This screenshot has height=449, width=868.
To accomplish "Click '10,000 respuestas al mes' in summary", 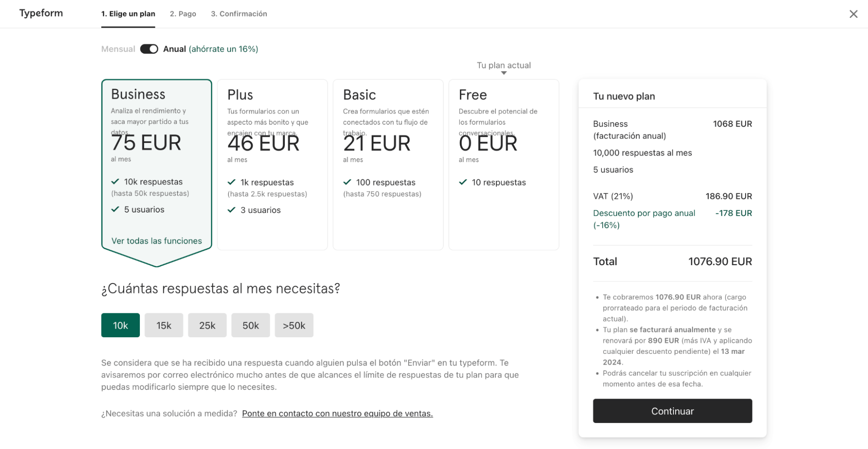I will click(643, 153).
